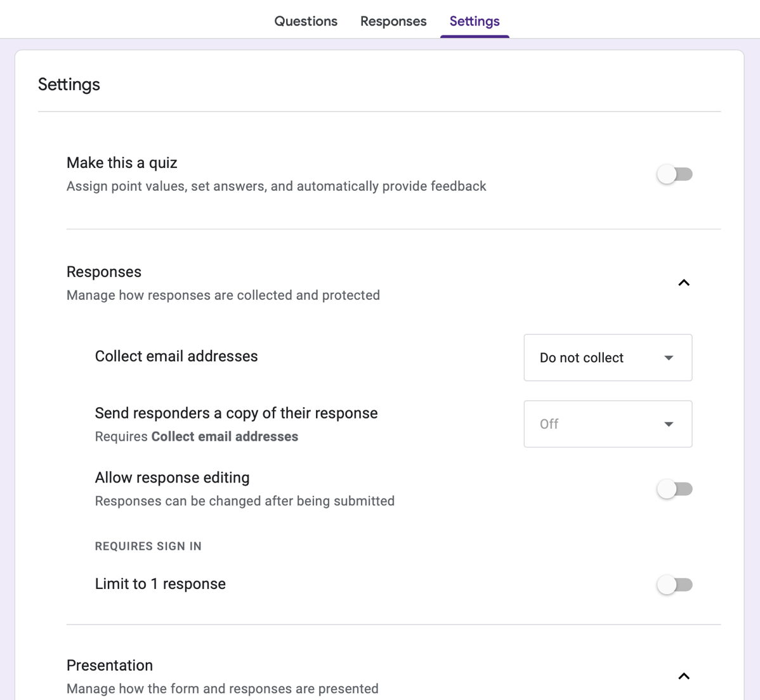Turn on Allow response editing

(674, 489)
